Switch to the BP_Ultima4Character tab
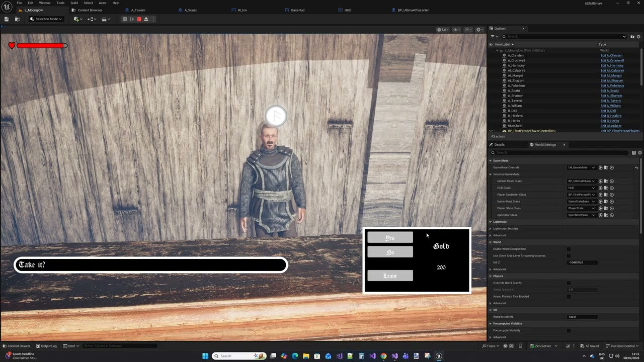Viewport: 644px width, 362px height. 413,10
